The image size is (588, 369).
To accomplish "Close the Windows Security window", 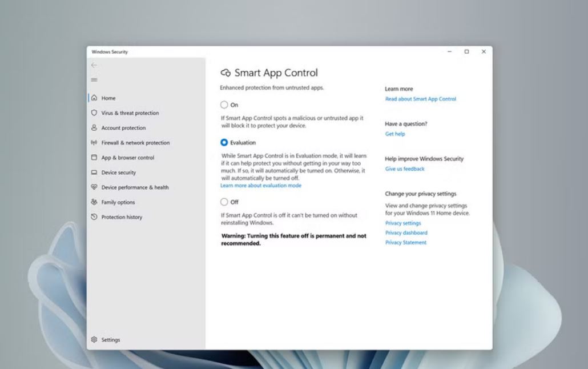I will (484, 51).
